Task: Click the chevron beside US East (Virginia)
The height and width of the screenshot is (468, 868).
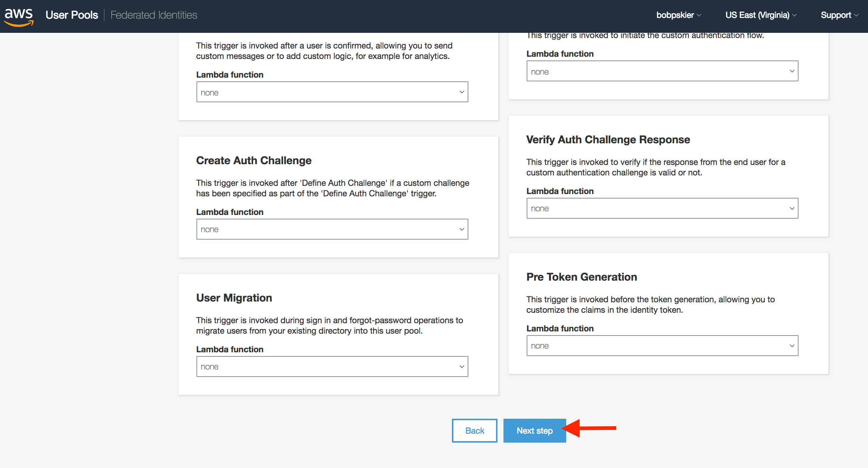Action: [x=794, y=15]
